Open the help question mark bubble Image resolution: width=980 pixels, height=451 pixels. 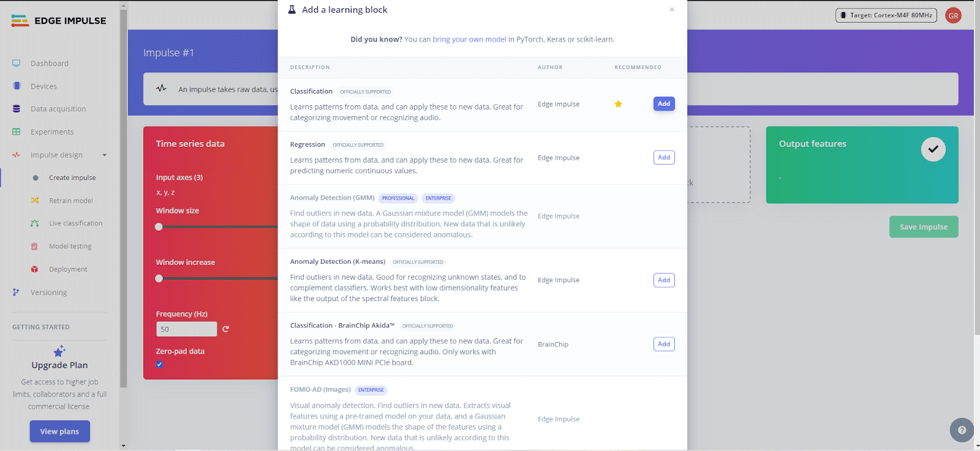(962, 430)
